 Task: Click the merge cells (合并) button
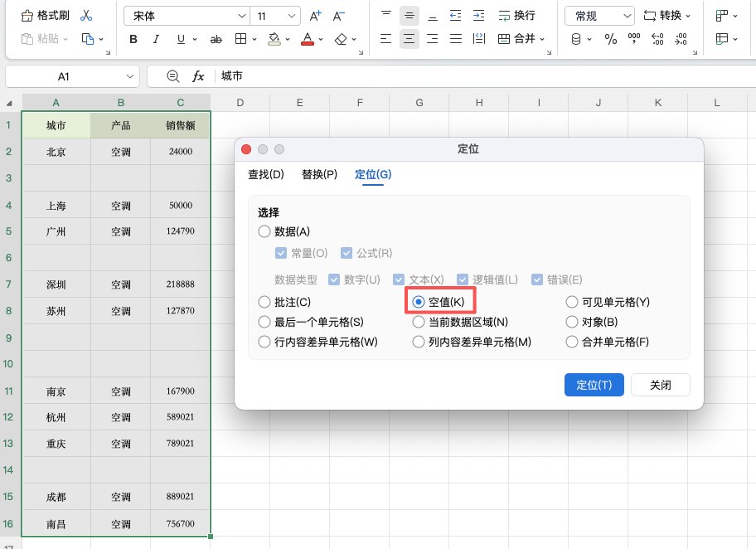(516, 39)
